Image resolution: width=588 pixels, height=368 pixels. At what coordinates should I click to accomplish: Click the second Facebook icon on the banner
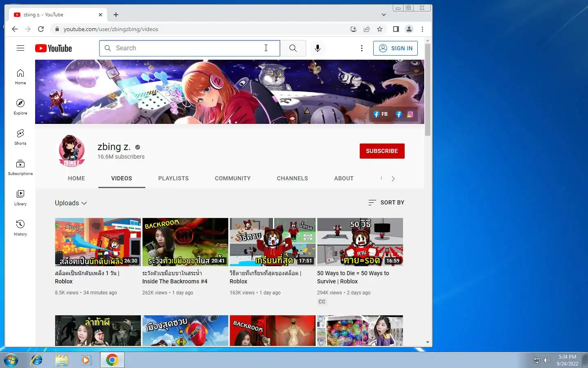coord(399,114)
